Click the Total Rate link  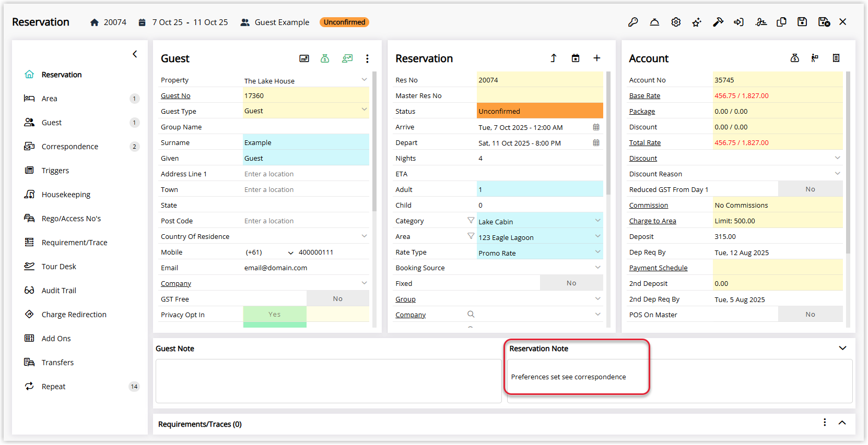(x=645, y=142)
